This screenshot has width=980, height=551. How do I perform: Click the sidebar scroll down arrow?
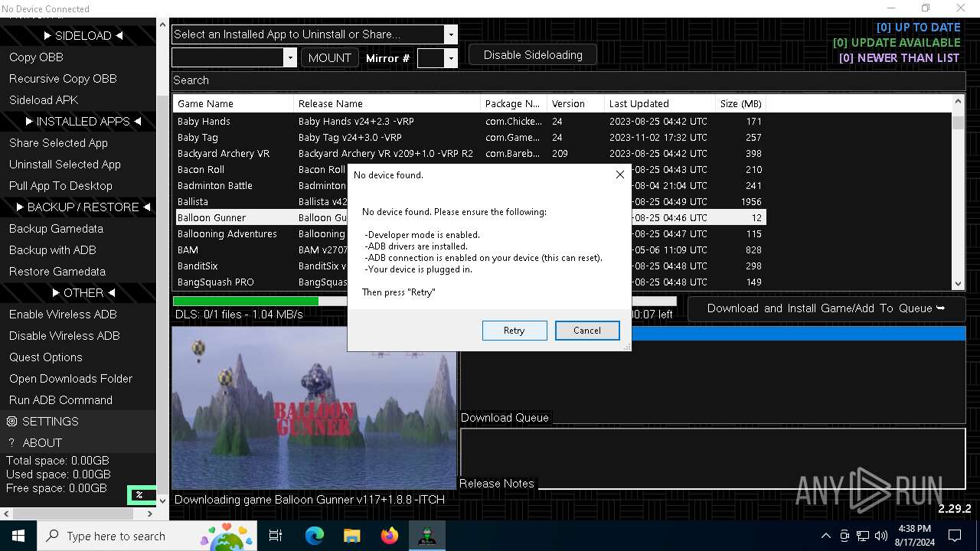162,500
